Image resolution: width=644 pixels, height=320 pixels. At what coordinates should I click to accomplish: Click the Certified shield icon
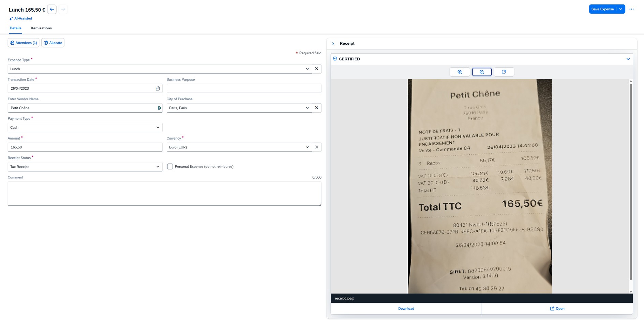point(335,59)
